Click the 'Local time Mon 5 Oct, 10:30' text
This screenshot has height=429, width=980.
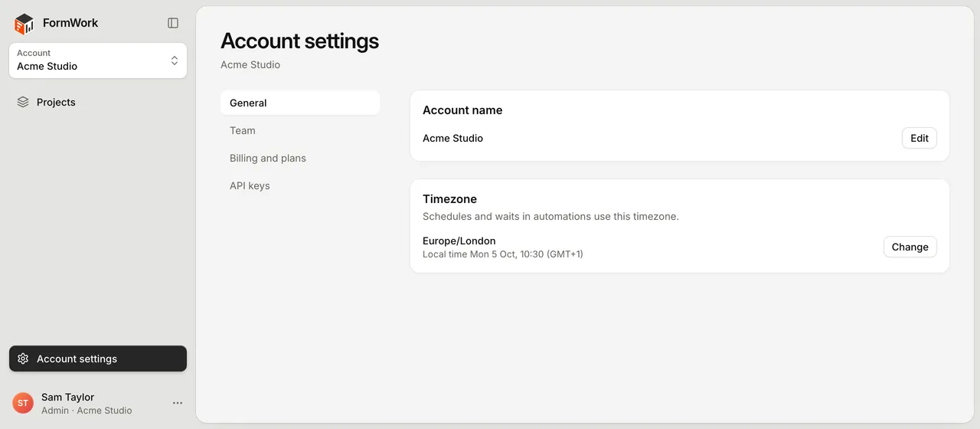(x=503, y=254)
